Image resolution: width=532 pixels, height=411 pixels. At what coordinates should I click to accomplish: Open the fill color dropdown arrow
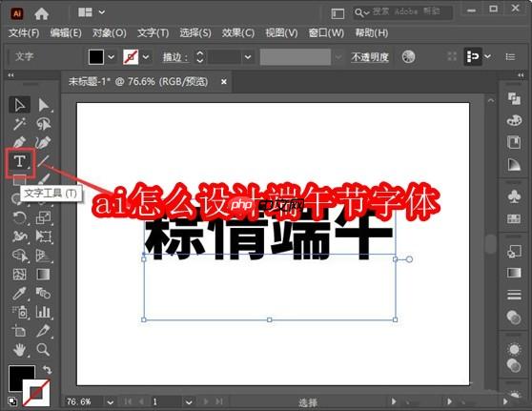(112, 57)
